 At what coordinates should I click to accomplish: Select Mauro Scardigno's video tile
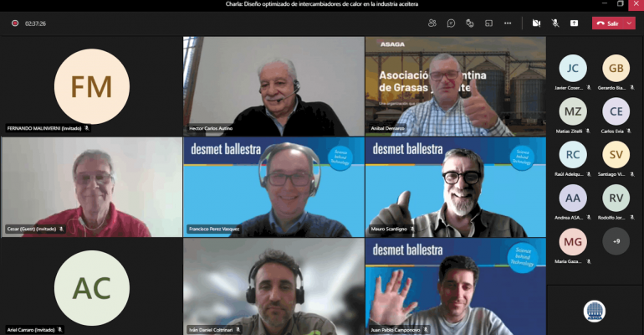click(455, 188)
